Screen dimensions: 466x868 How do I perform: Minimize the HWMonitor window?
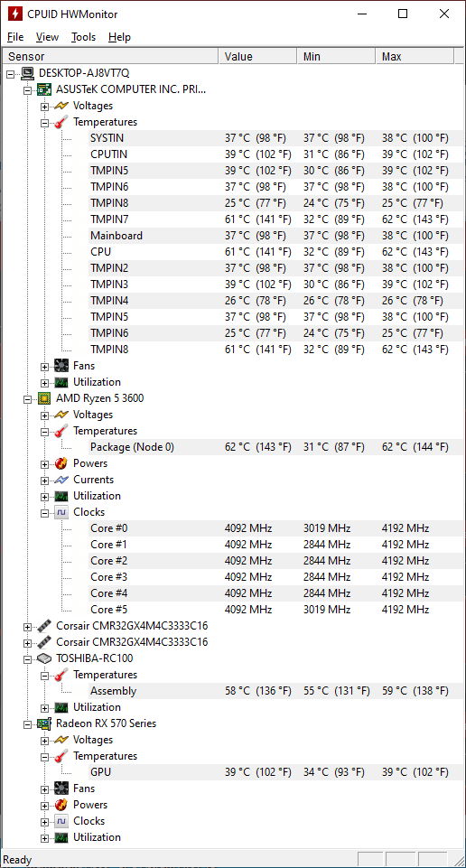pyautogui.click(x=362, y=14)
